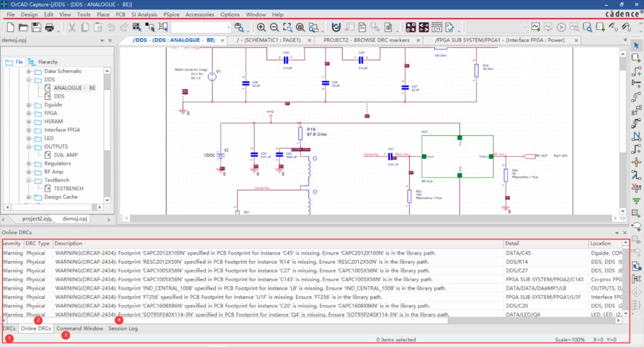Open the Online DRCs panel dropdown arrow
Image resolution: width=644 pixels, height=347 pixels.
point(617,233)
